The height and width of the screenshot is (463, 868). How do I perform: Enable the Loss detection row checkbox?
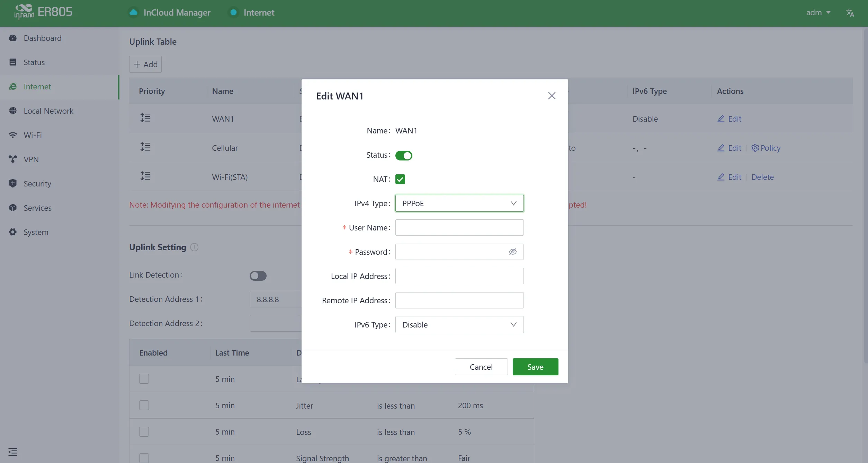[x=144, y=432]
